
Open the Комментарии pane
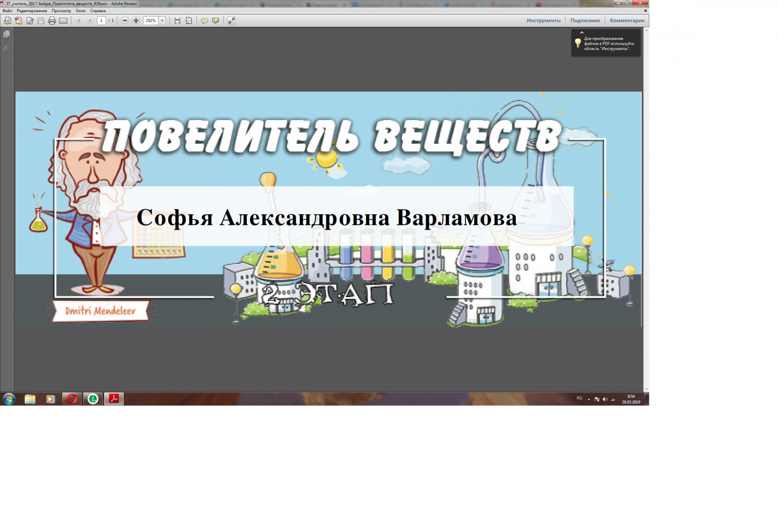tap(627, 20)
